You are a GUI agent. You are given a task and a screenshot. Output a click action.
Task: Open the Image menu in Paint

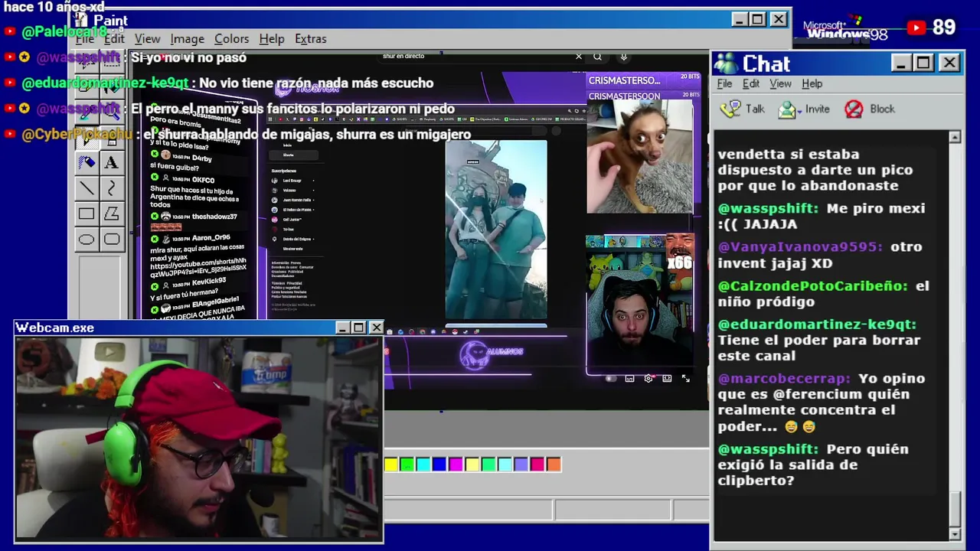coord(188,39)
